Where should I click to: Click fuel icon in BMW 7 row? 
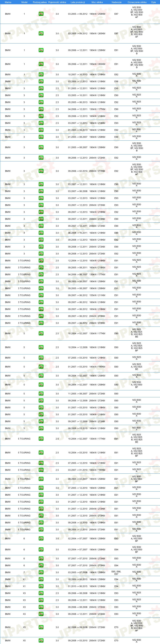click(x=41, y=573)
